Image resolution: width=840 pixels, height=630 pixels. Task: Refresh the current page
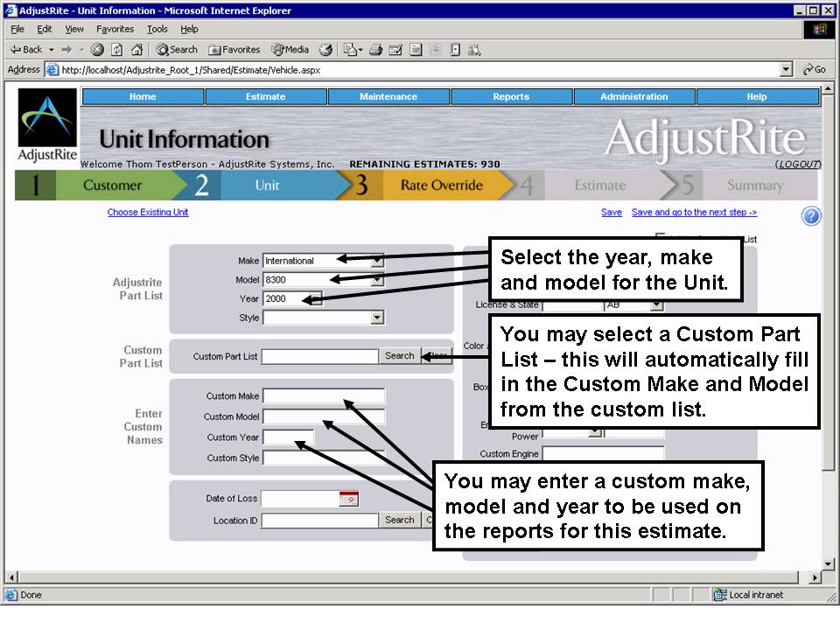click(116, 50)
